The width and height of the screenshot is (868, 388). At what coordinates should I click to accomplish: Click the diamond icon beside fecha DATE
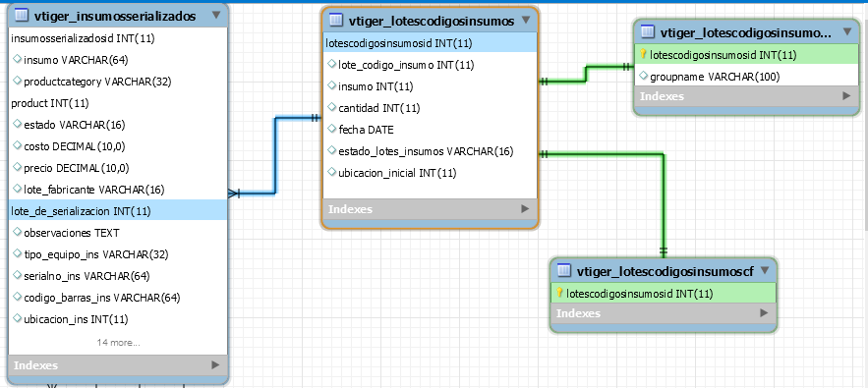point(331,129)
